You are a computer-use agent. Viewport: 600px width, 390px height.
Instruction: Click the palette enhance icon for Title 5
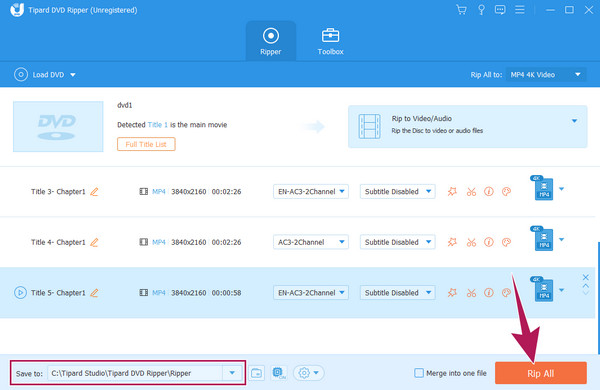[x=506, y=292]
